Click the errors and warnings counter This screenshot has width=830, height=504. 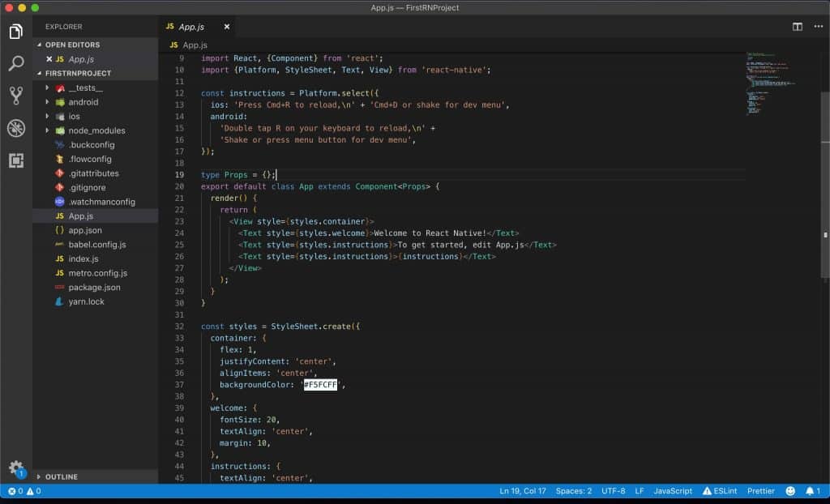24,490
